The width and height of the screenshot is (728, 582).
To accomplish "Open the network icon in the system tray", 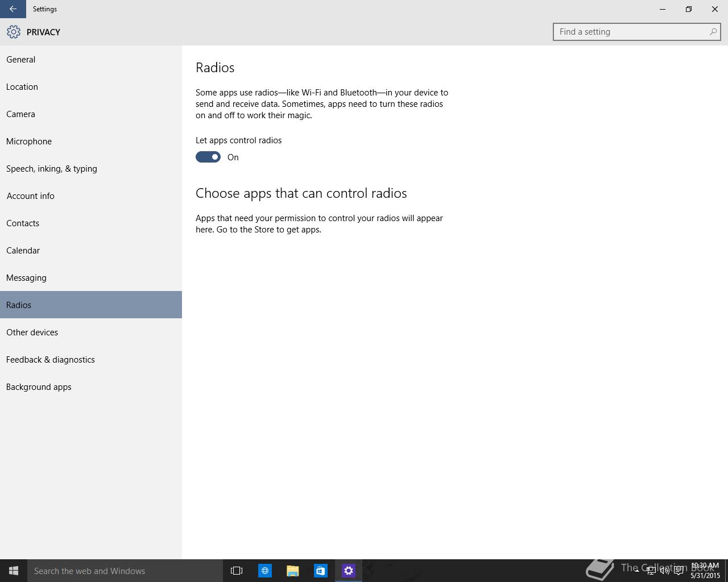I will (651, 571).
